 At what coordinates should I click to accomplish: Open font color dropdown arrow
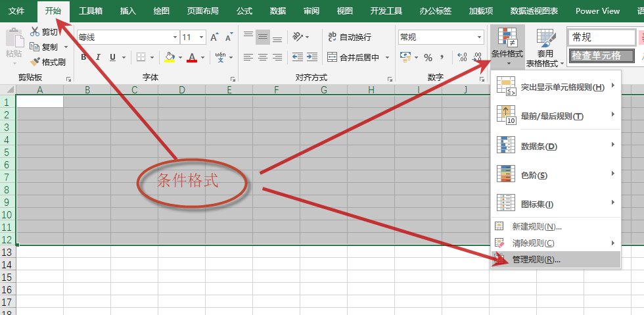pos(202,58)
